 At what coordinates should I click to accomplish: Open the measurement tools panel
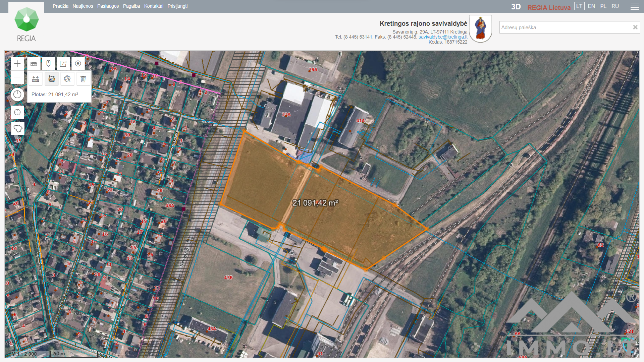pos(34,64)
